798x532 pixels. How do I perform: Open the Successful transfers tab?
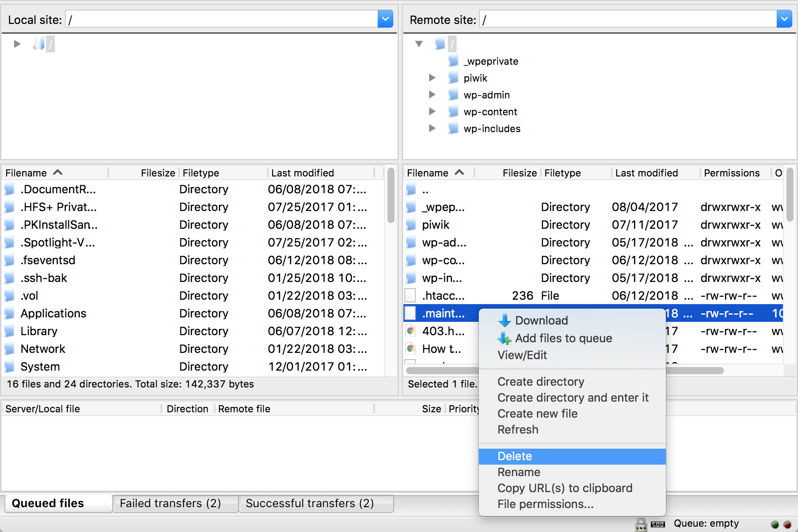pyautogui.click(x=309, y=503)
